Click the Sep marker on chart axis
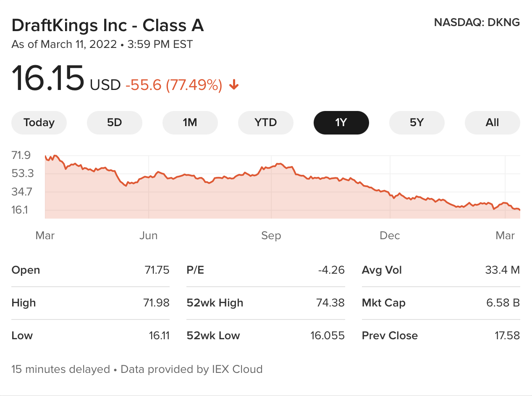The height and width of the screenshot is (396, 532). coord(271,235)
